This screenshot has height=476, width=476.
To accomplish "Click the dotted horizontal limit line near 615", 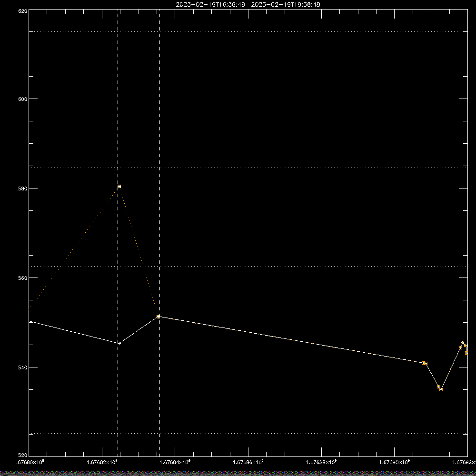I will [248, 31].
